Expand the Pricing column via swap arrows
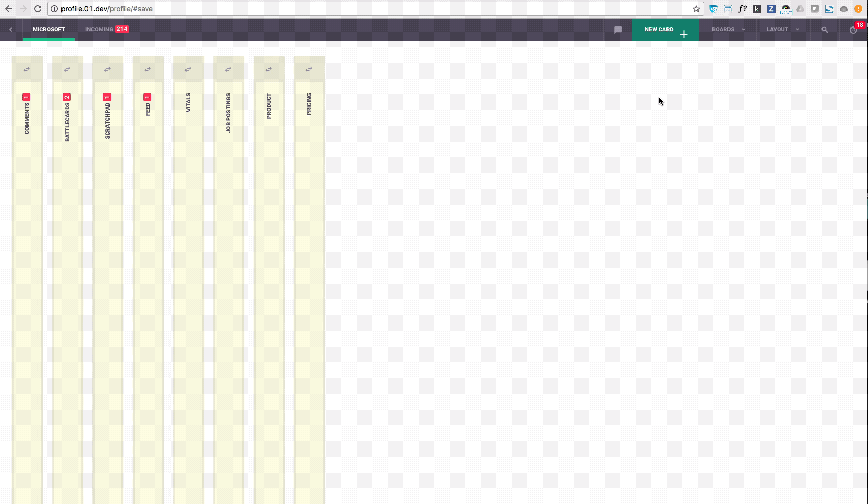The width and height of the screenshot is (868, 504). point(309,69)
